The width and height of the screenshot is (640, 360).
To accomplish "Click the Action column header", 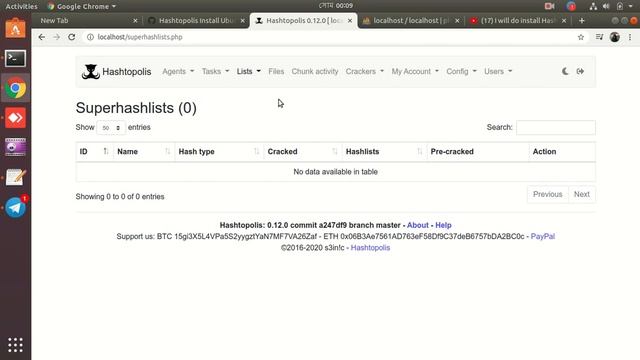I will point(562,152).
